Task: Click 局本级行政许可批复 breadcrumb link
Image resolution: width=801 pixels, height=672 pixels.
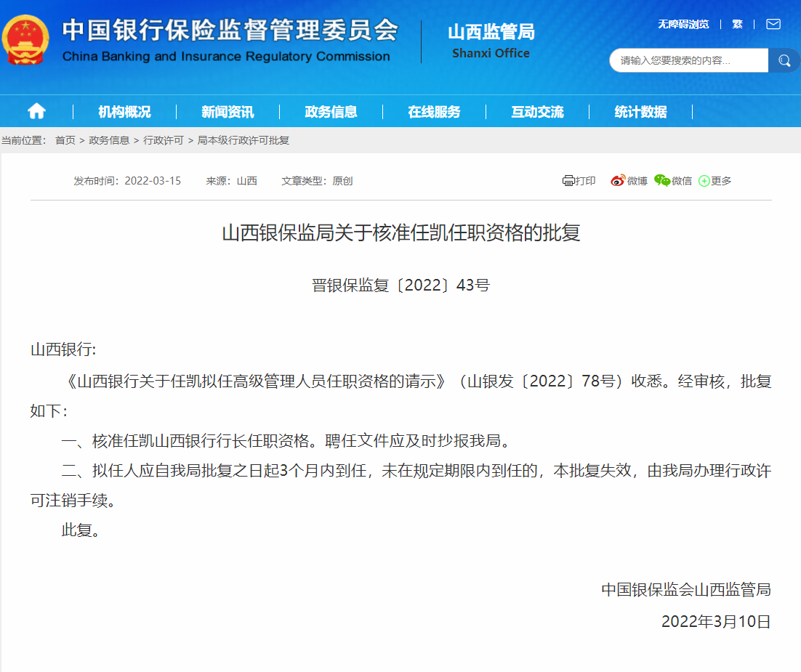Action: click(x=243, y=140)
